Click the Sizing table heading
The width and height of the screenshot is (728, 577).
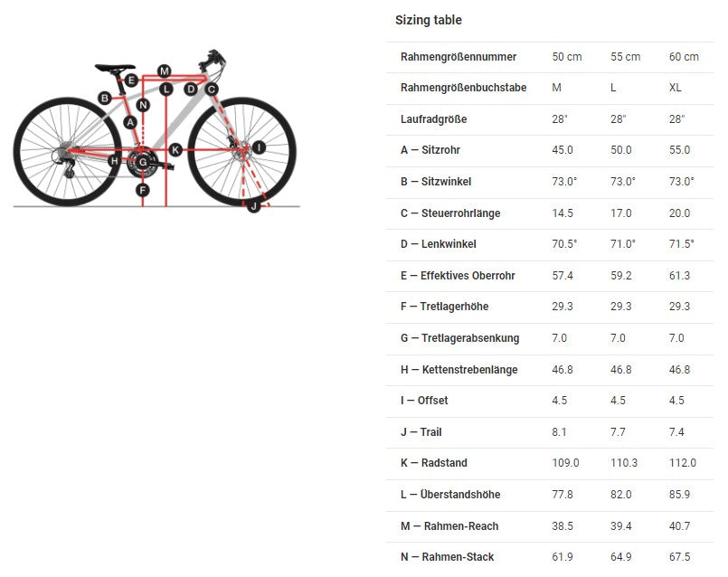[x=429, y=20]
